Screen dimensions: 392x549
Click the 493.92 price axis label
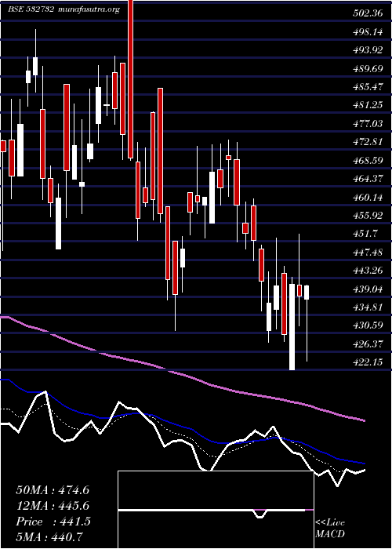(368, 50)
